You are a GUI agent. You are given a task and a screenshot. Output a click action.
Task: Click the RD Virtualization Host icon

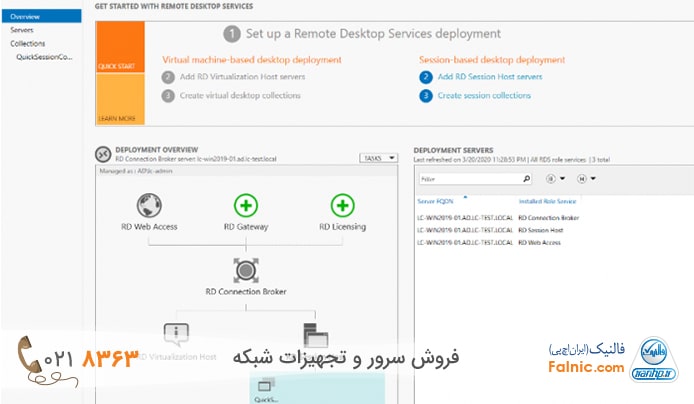click(x=176, y=333)
